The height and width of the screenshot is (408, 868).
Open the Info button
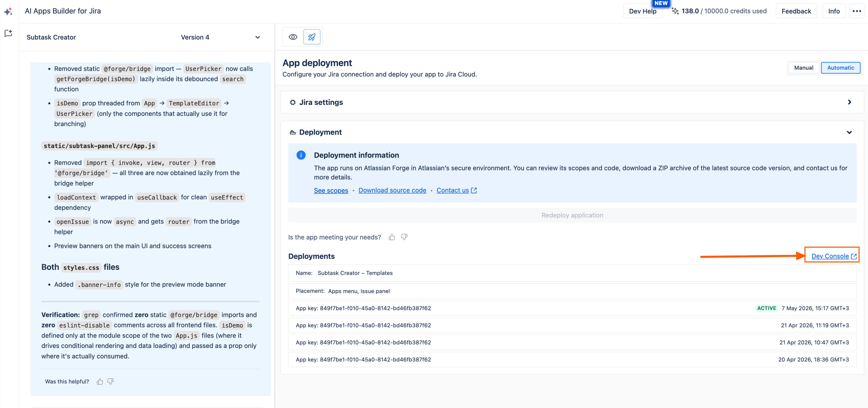[x=834, y=11]
